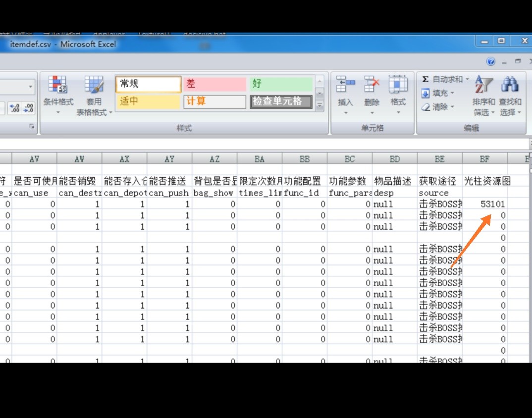Expand the cell styles gallery more arrow

pyautogui.click(x=319, y=105)
